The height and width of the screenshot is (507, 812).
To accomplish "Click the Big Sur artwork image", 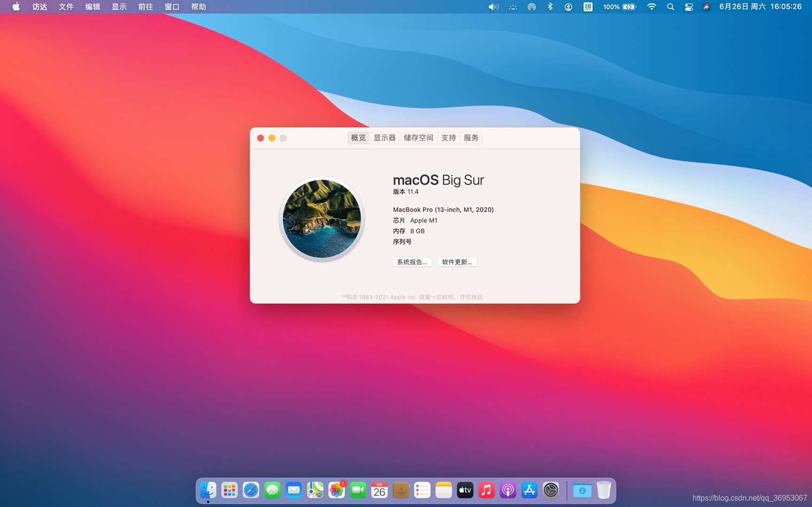I will click(322, 218).
